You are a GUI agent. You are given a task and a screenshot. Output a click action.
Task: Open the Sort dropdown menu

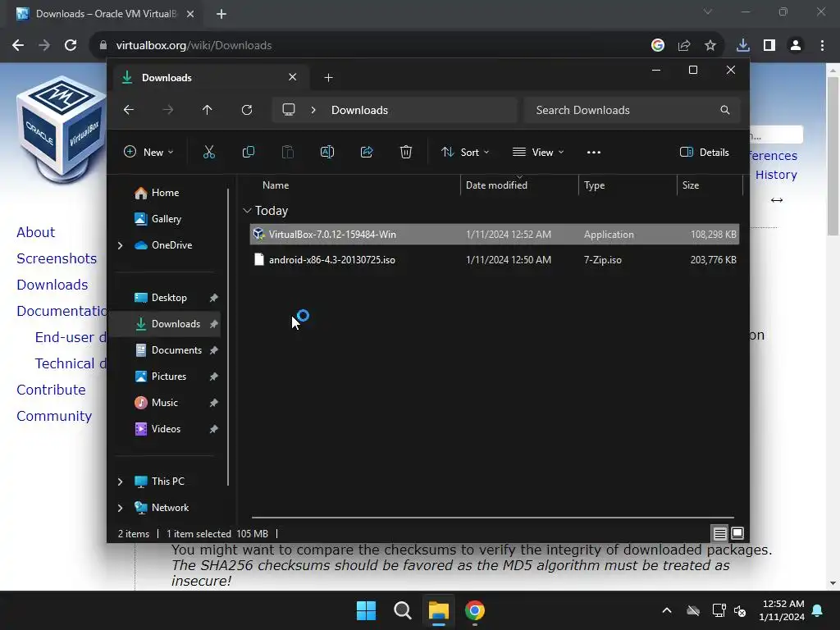click(x=465, y=152)
